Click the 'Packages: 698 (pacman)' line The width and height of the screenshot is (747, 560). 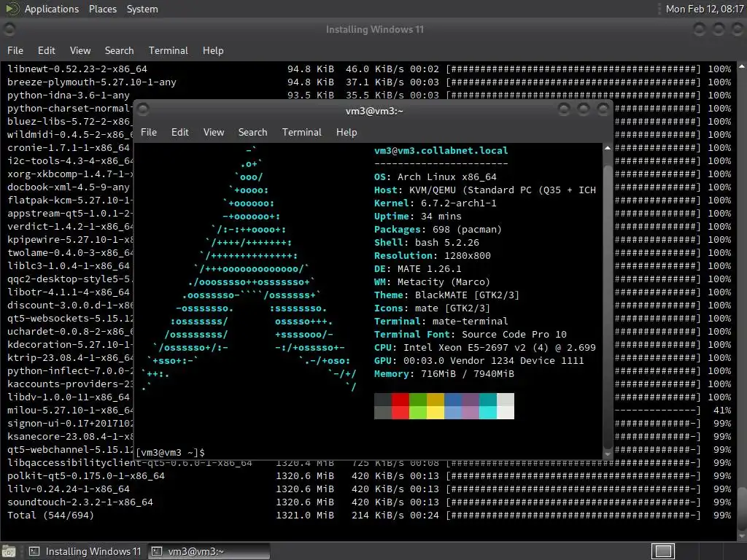coord(438,229)
